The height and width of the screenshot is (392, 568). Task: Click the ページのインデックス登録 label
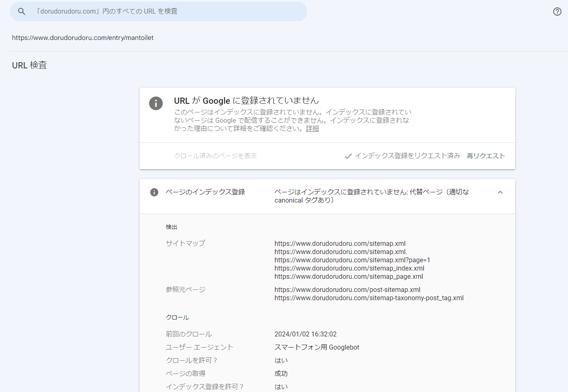pyautogui.click(x=205, y=192)
